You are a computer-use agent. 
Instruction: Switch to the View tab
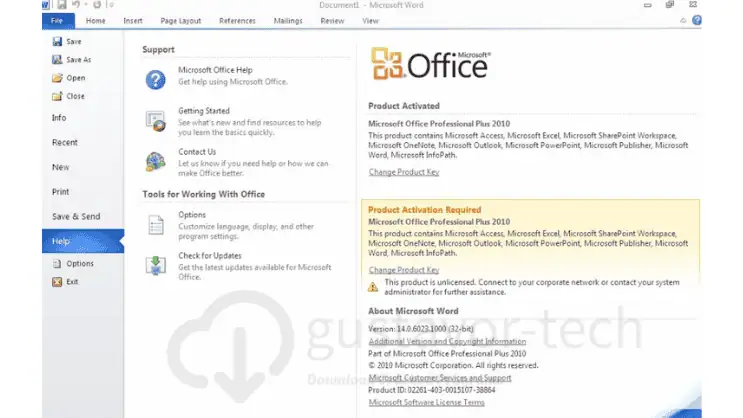point(370,21)
